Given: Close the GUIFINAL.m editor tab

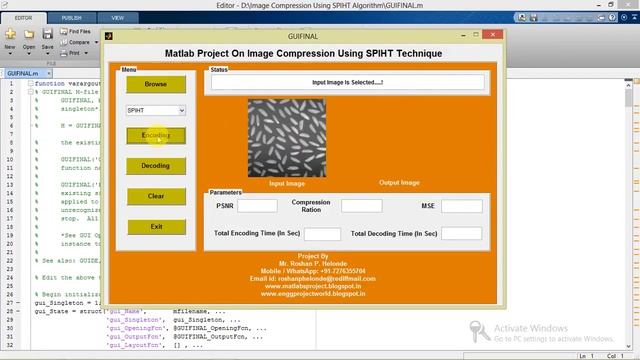Looking at the screenshot, I should (x=49, y=73).
